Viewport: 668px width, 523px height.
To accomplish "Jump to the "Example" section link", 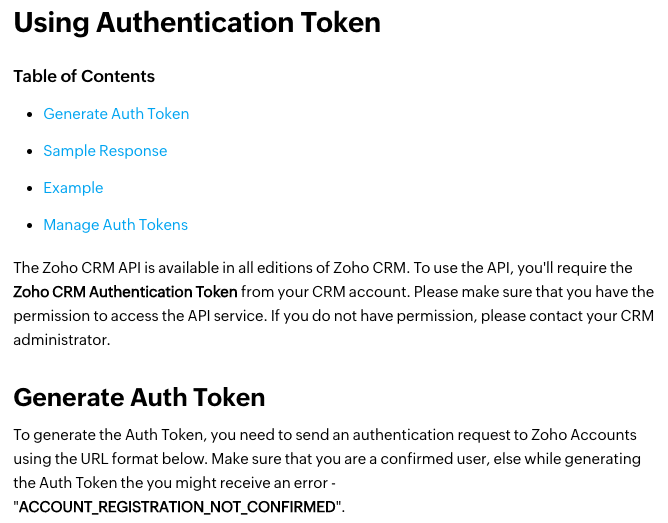I will pos(73,188).
